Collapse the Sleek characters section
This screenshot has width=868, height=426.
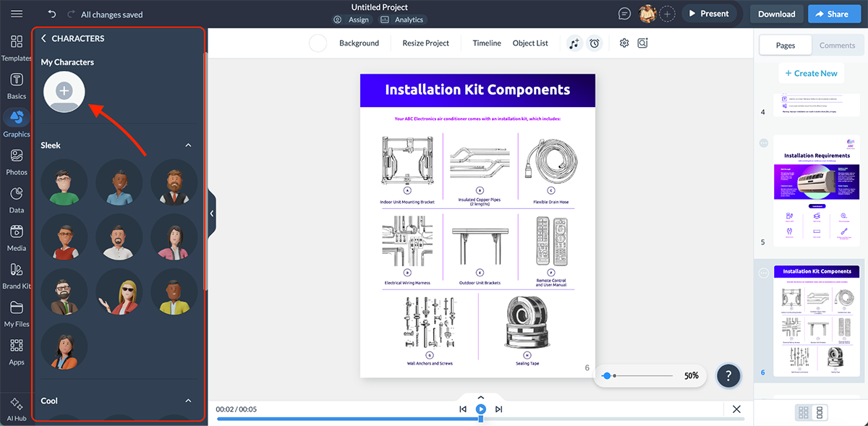click(x=188, y=145)
